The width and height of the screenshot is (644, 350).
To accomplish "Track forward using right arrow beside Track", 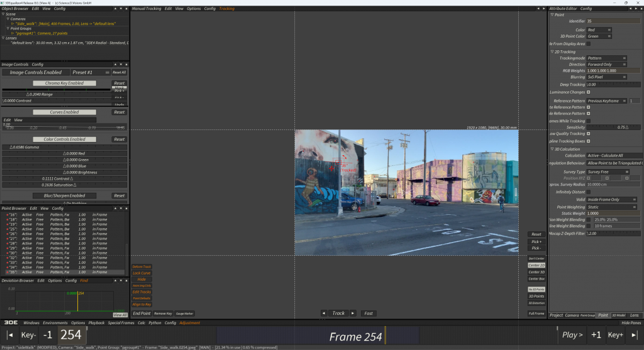I will click(x=353, y=313).
